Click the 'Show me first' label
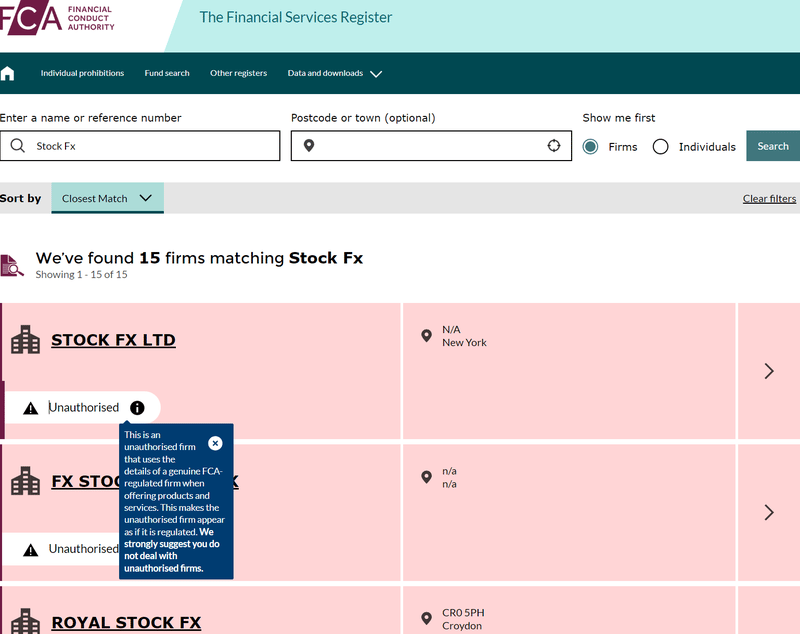800x634 pixels. coord(619,118)
